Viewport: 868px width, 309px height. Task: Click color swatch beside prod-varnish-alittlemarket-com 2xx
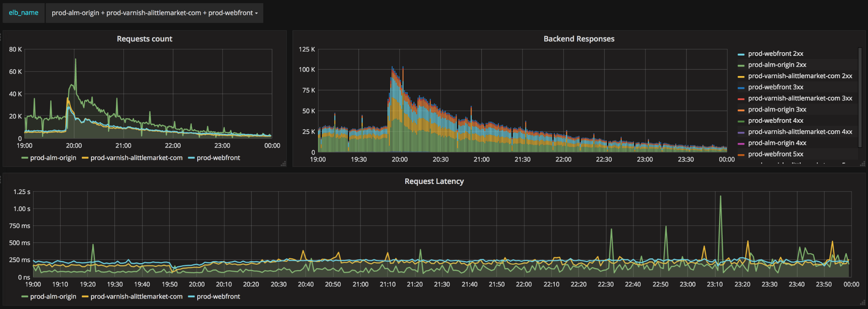(x=741, y=76)
